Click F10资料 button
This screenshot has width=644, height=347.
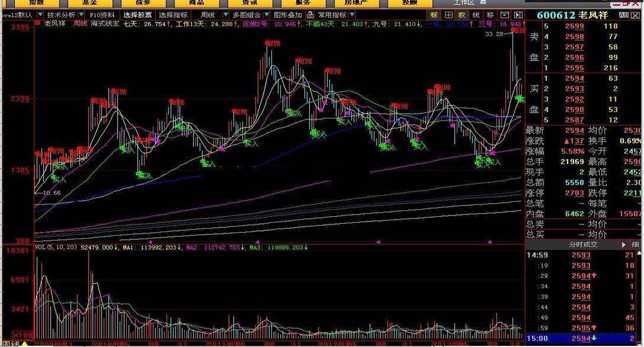click(102, 15)
